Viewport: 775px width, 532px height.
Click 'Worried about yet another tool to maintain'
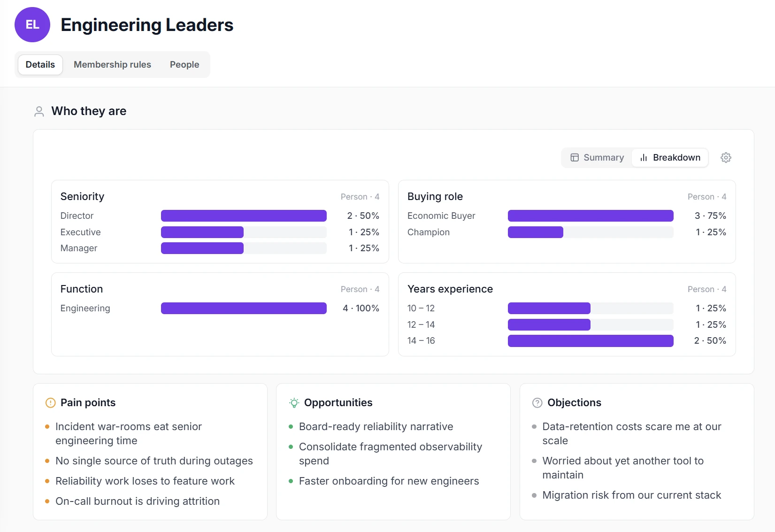point(623,468)
